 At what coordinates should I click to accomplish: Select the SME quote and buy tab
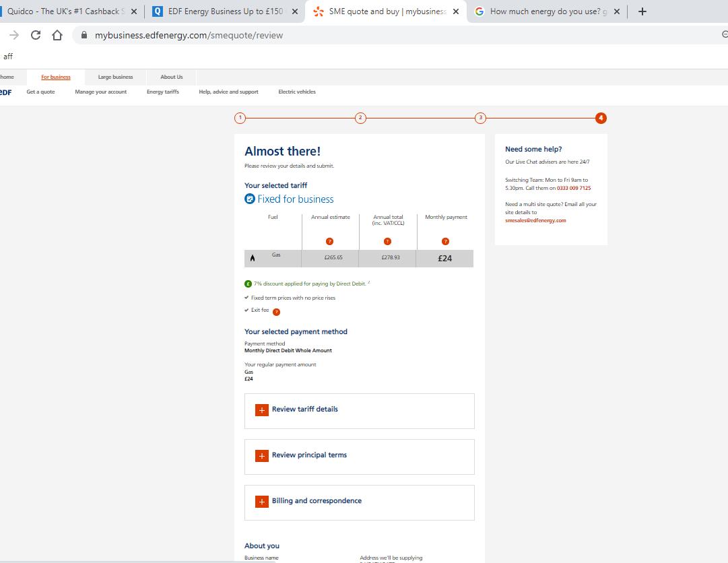coord(387,11)
